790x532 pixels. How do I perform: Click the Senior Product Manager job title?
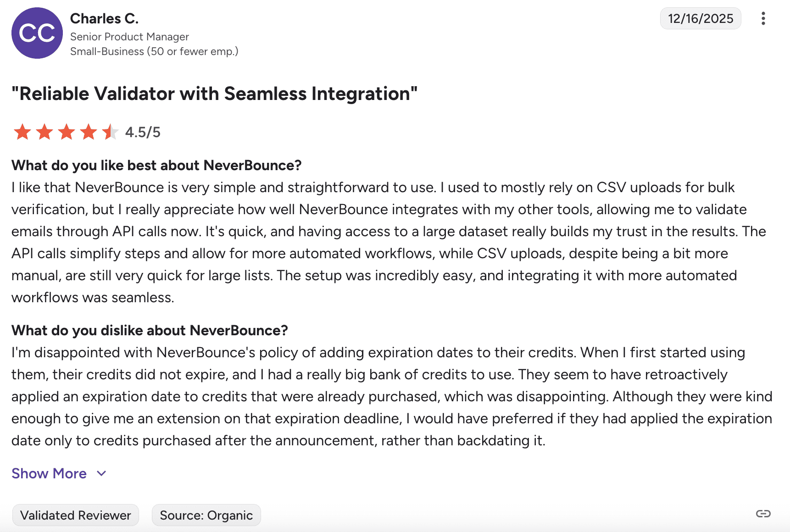[129, 37]
